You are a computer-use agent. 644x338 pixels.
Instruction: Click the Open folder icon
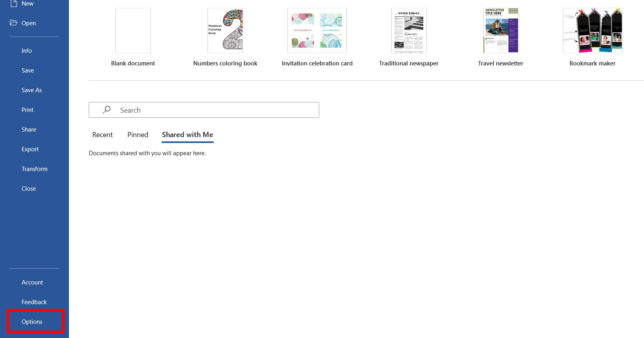coord(13,23)
